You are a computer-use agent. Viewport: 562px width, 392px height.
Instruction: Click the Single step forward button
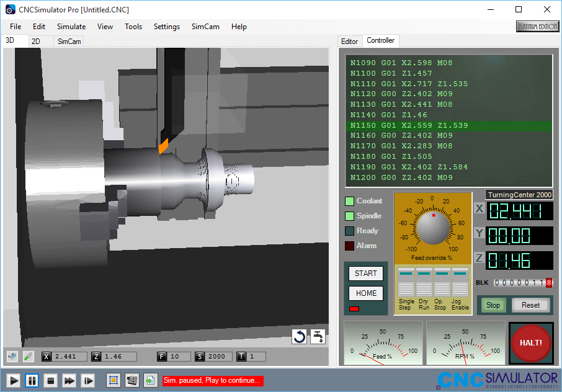point(88,381)
